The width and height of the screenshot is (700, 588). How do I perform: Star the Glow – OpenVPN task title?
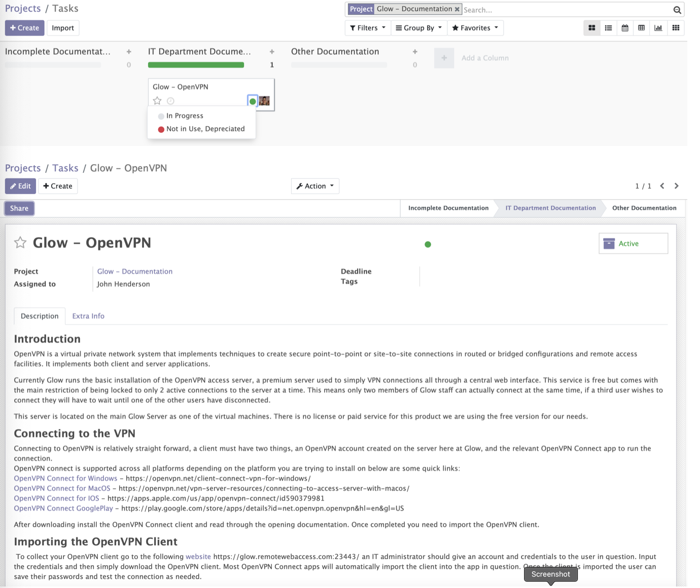(x=20, y=242)
